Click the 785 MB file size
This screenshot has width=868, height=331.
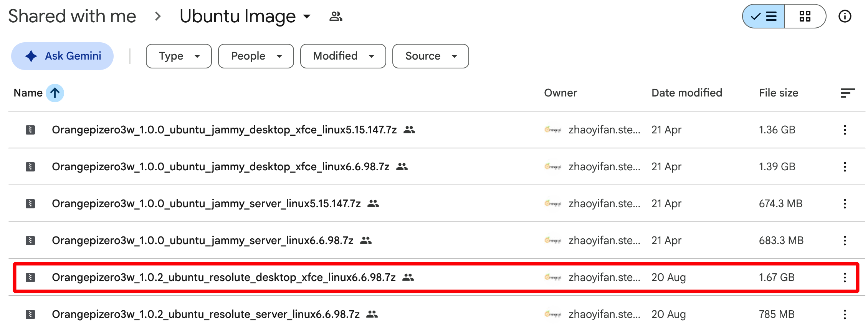(777, 314)
